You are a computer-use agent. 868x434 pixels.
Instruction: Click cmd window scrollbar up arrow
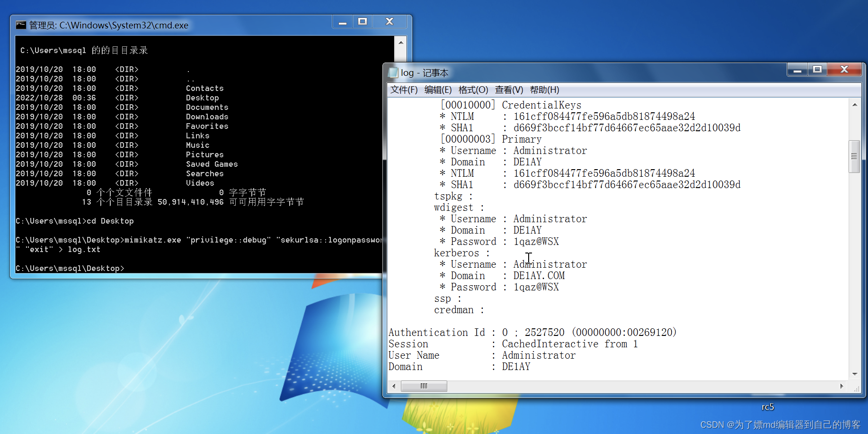tap(401, 42)
